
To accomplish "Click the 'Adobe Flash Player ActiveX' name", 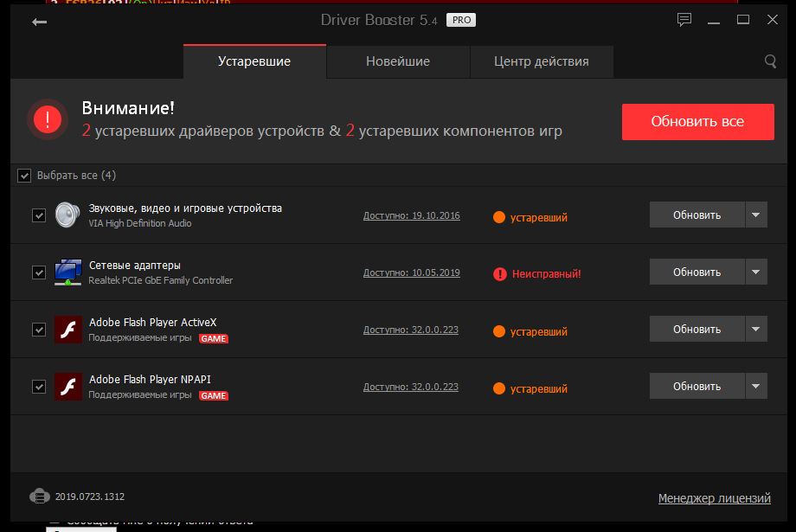I will pyautogui.click(x=153, y=323).
